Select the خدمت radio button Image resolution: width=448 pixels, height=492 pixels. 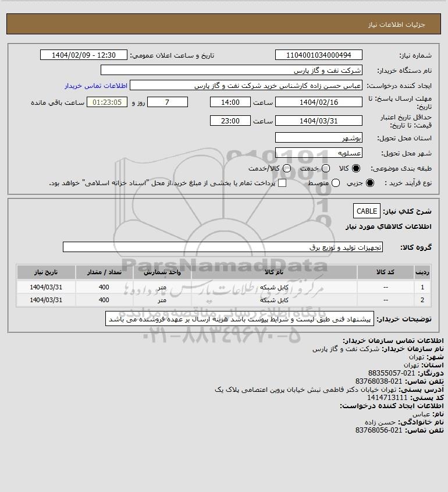326,168
